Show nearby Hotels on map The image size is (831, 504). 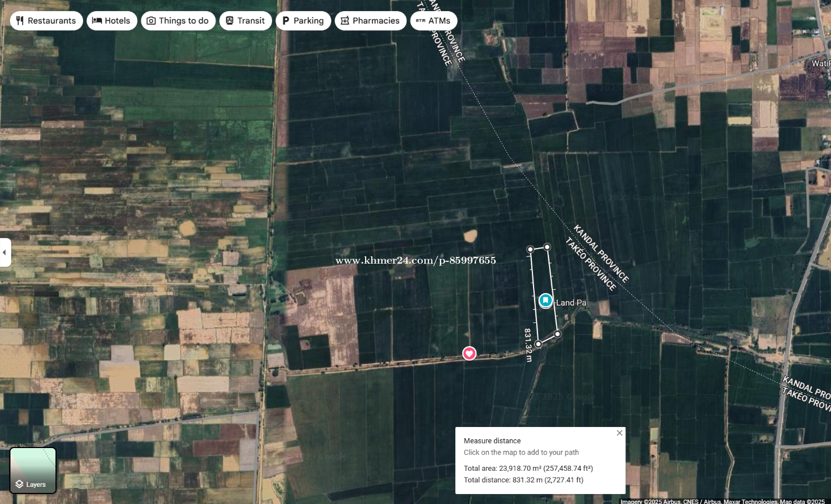[111, 21]
